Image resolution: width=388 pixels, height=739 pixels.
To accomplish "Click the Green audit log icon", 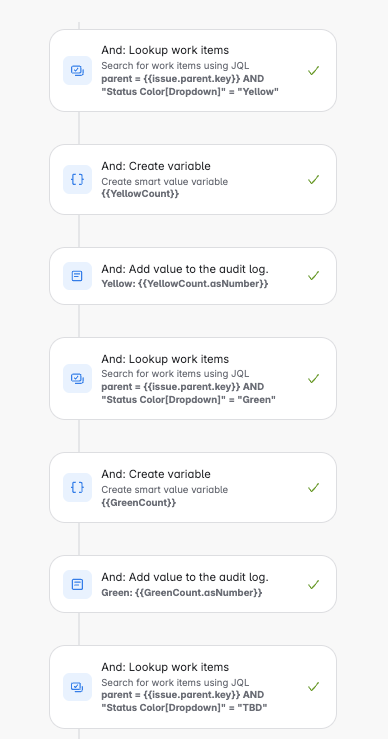I will (x=77, y=584).
